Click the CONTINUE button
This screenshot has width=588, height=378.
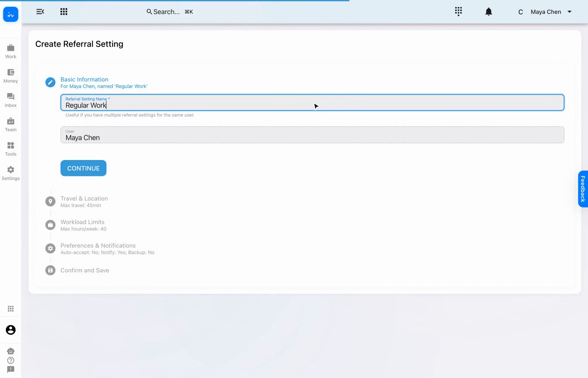[83, 168]
